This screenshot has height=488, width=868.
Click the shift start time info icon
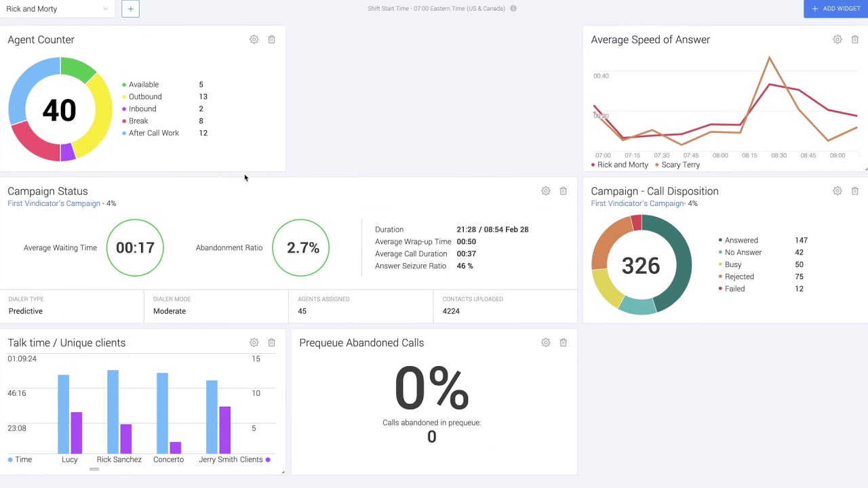click(513, 9)
